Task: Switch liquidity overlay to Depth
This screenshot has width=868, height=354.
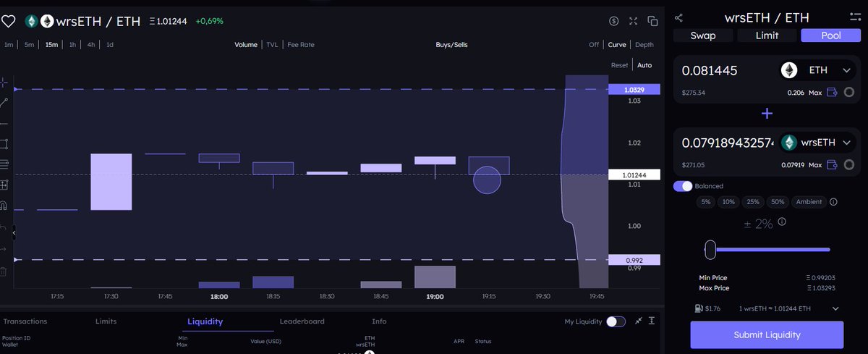Action: click(x=644, y=45)
